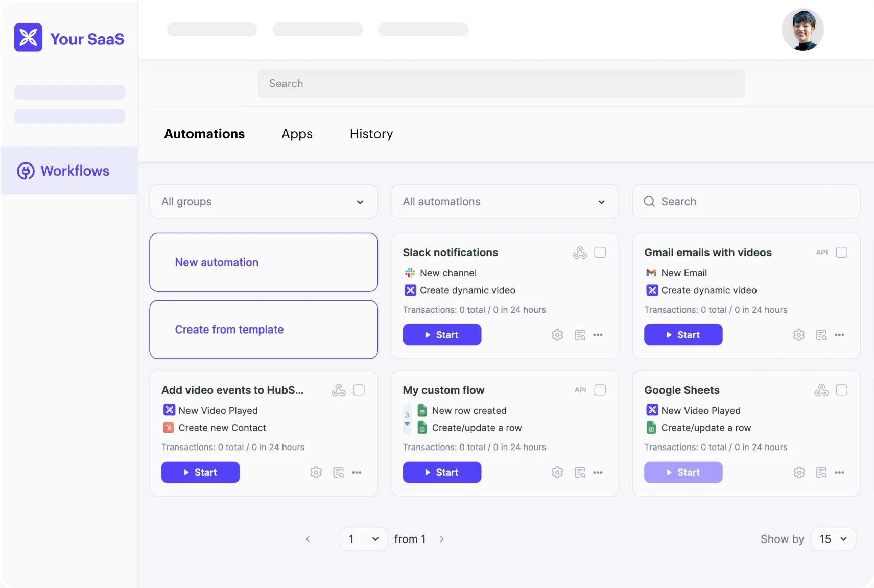Switch to the Apps tab
Screen dimensions: 874x588
point(297,134)
